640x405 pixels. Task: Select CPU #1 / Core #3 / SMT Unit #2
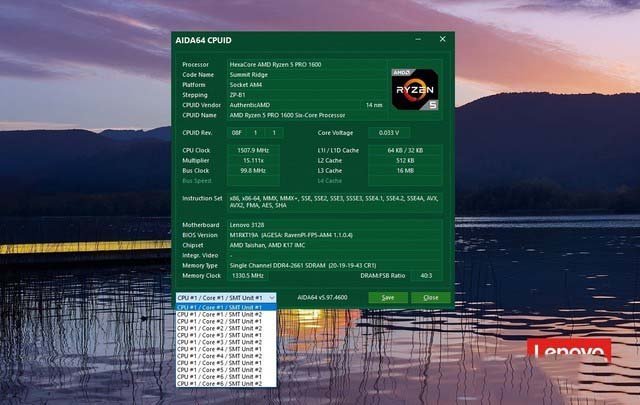coord(226,342)
